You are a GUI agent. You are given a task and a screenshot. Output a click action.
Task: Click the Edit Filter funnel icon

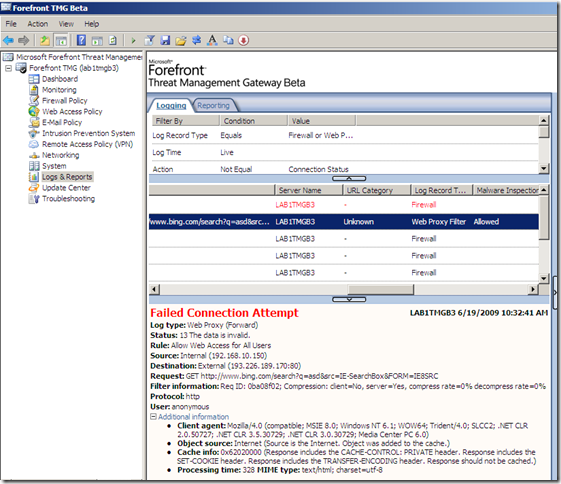point(150,40)
